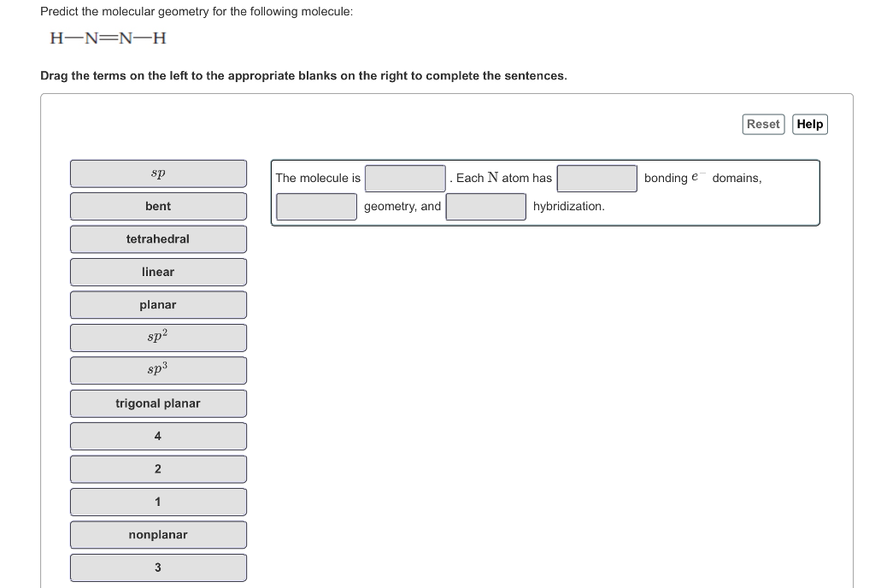The width and height of the screenshot is (875, 588).
Task: Click the trigonal planar term tile
Action: click(x=158, y=403)
